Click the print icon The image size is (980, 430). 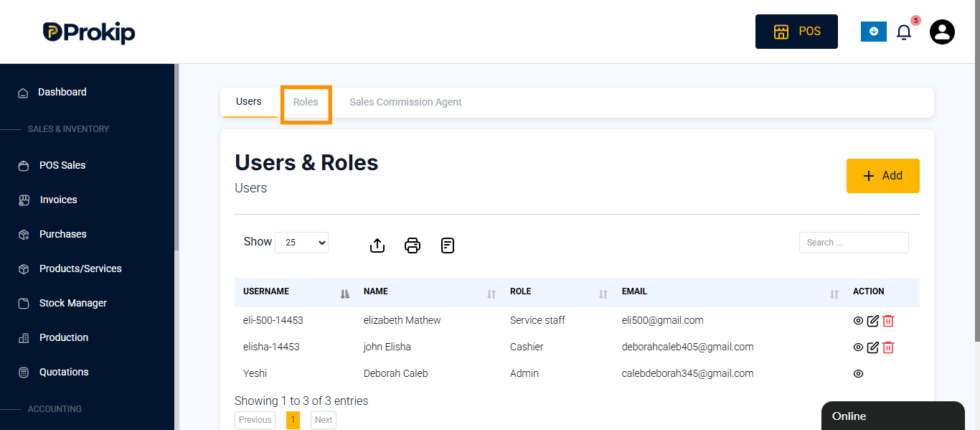pos(413,246)
